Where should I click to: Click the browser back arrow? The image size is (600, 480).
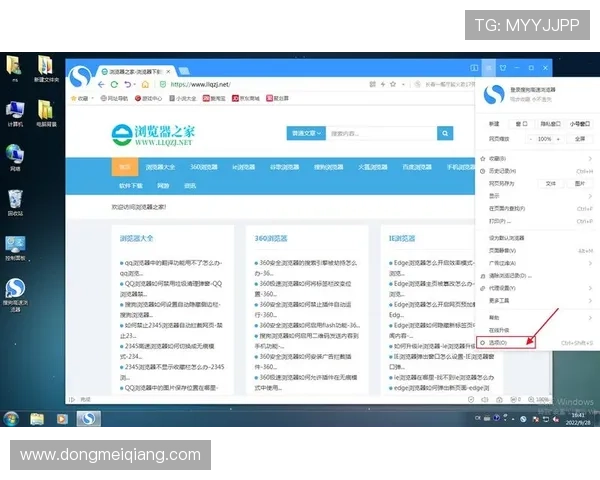[x=101, y=84]
